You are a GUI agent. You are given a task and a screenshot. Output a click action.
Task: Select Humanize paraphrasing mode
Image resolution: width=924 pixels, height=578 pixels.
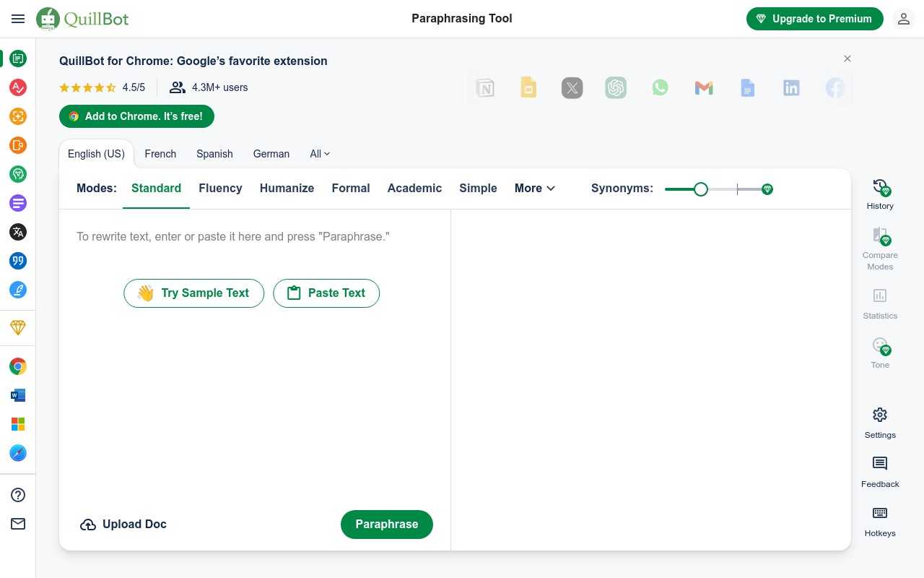coord(287,188)
